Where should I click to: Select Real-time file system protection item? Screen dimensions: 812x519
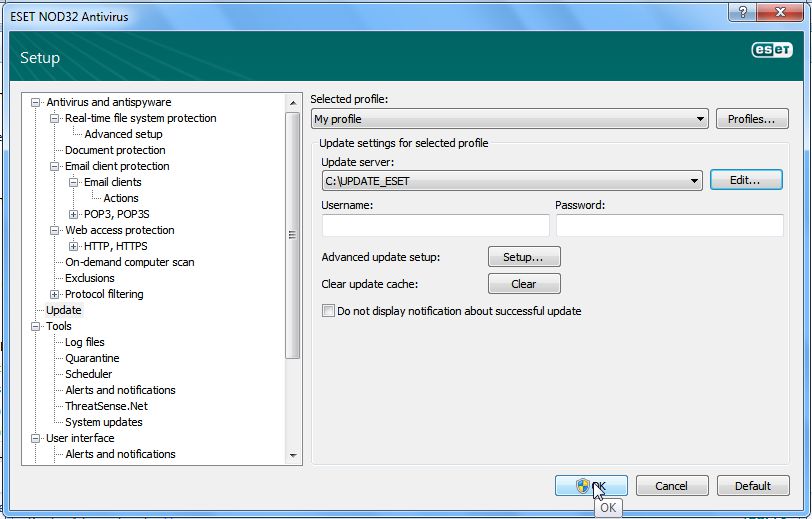point(140,118)
